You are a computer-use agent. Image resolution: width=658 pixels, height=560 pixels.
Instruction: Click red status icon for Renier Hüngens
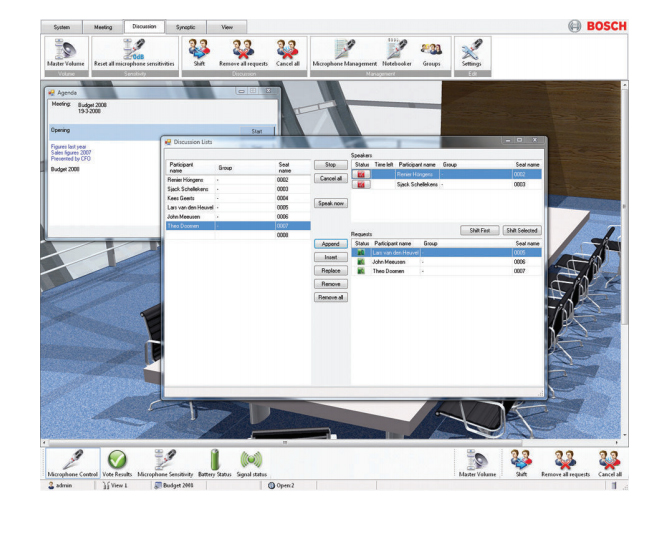tap(362, 174)
